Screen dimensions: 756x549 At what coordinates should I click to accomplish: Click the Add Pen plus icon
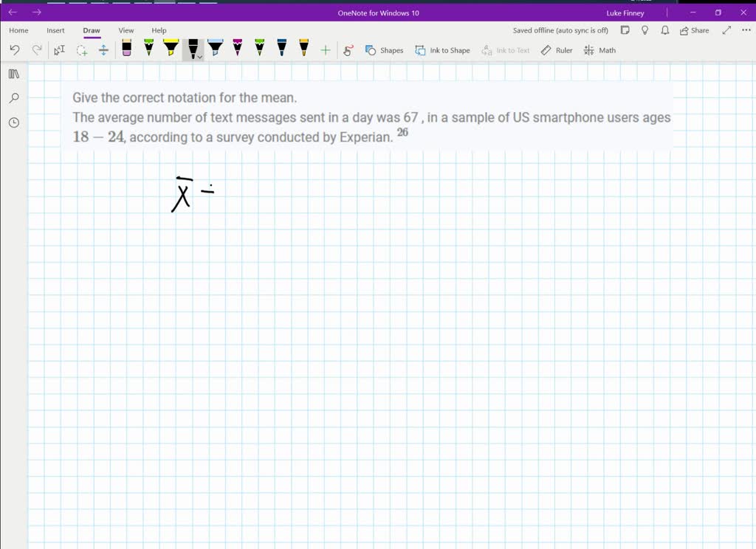tap(325, 50)
